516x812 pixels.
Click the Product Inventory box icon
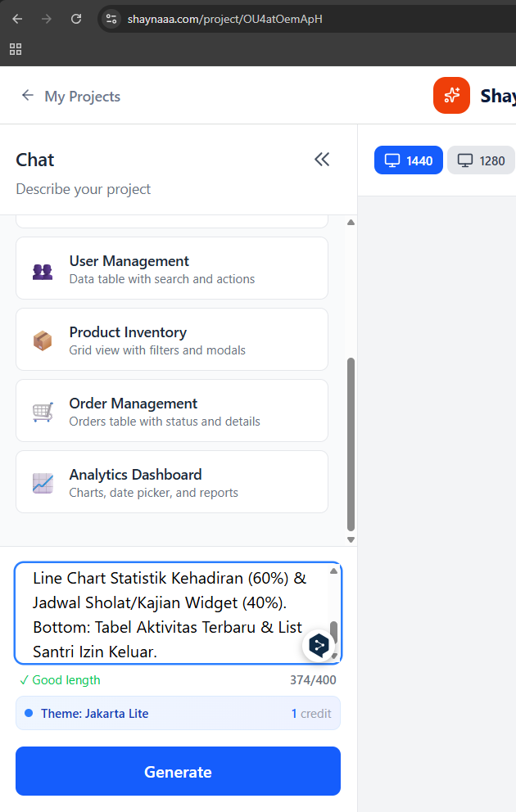click(x=43, y=341)
